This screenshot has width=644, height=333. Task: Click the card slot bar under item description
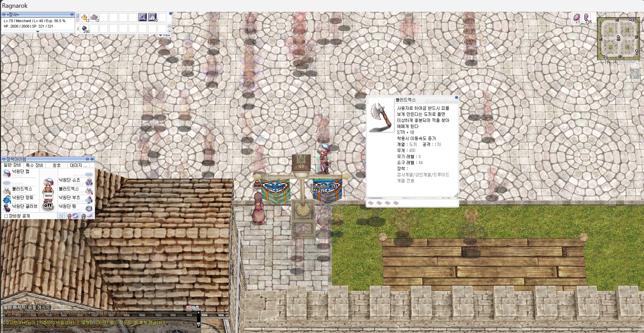pyautogui.click(x=412, y=203)
